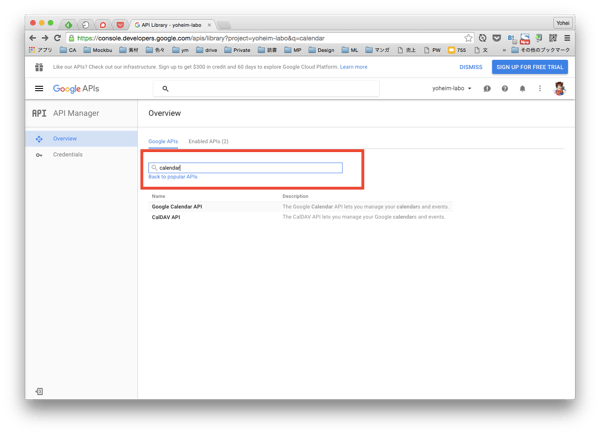The image size is (600, 435).
Task: Expand the yoheim-labo project dropdown
Action: point(452,88)
